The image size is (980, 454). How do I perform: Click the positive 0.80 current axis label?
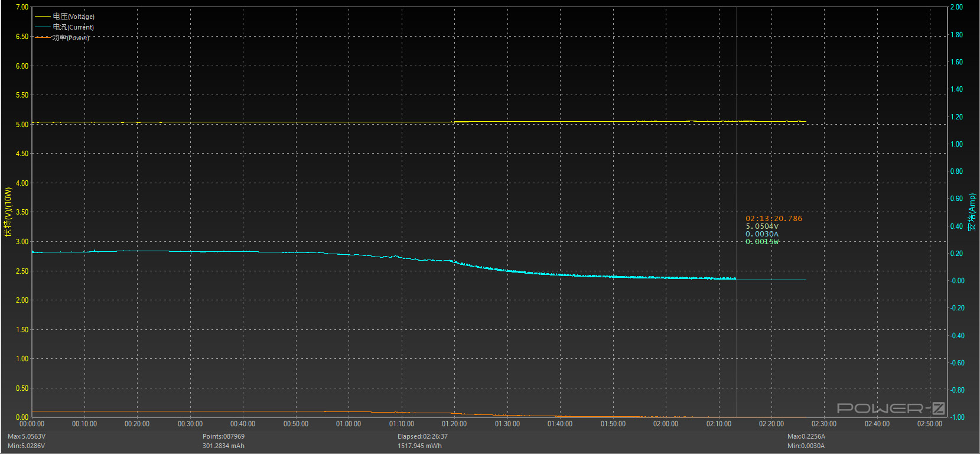956,171
